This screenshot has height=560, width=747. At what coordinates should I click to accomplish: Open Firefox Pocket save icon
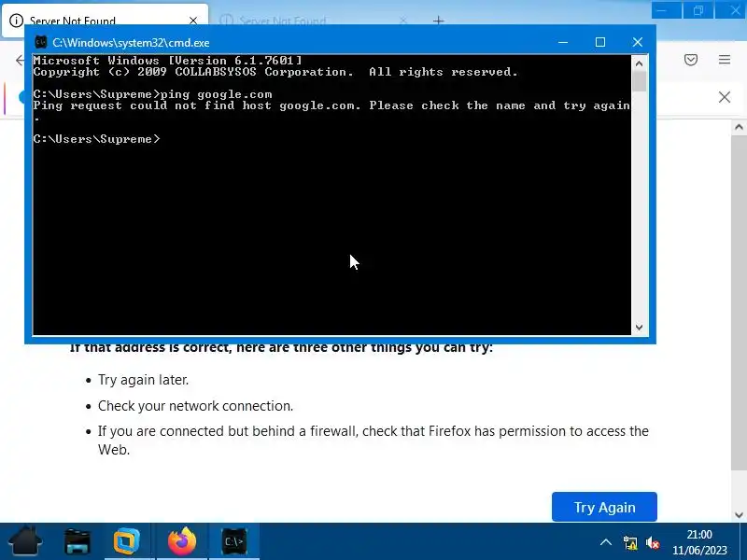point(691,60)
